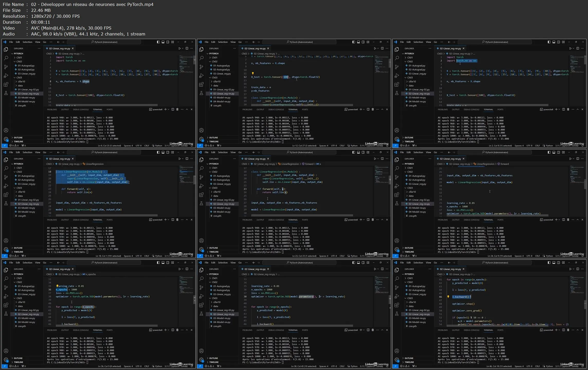Click UTF-8 encoding in center status bar
The width and height of the screenshot is (588, 370).
click(334, 256)
